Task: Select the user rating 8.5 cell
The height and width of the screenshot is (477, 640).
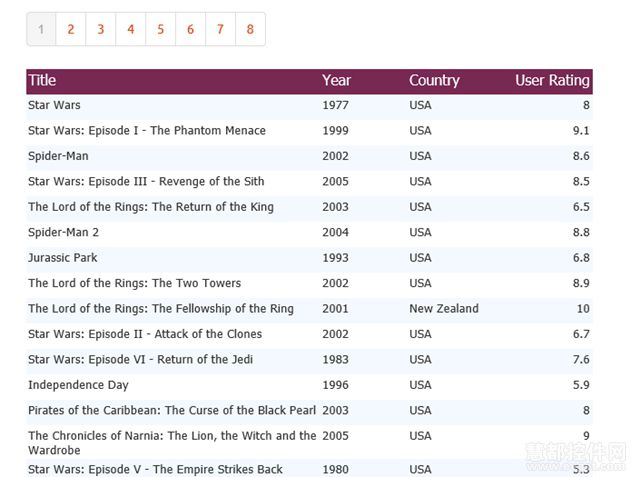Action: point(581,182)
